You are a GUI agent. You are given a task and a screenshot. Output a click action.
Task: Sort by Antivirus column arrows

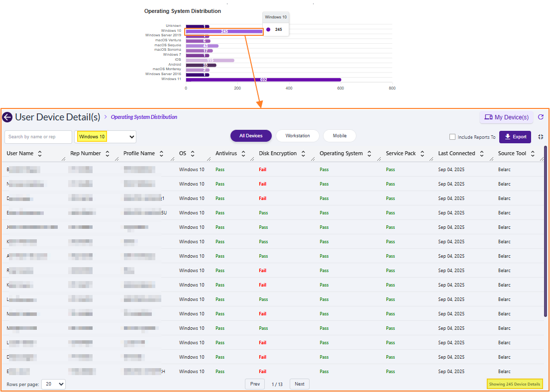coord(243,154)
